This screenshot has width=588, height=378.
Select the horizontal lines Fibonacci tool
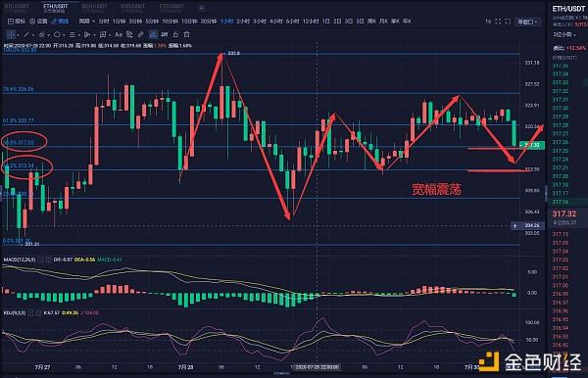coord(73,35)
